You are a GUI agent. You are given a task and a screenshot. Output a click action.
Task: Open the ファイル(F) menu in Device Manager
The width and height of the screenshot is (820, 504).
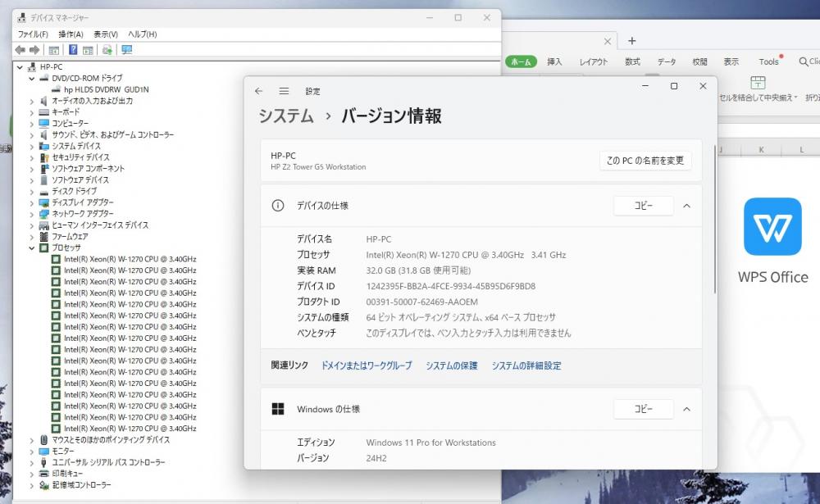coord(33,34)
